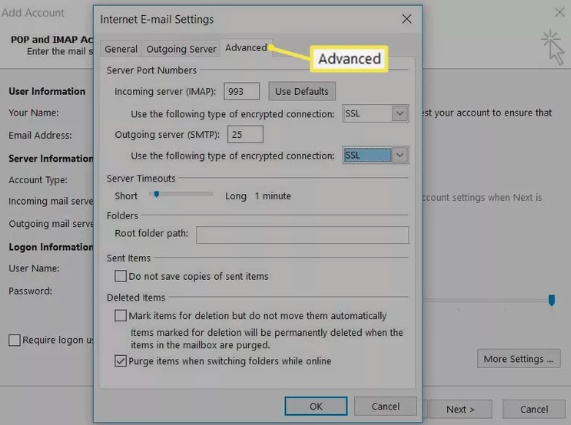571x425 pixels.
Task: Confirm settings with the OK button
Action: (x=316, y=406)
